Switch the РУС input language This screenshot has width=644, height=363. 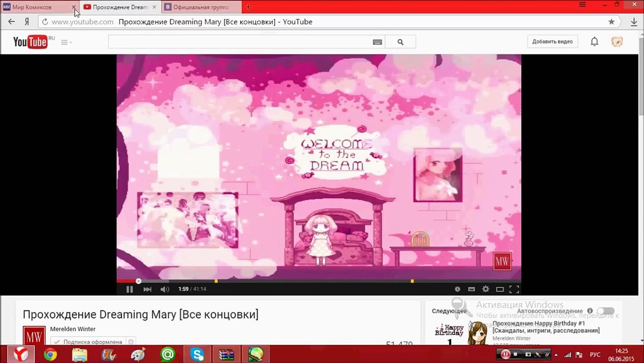595,354
